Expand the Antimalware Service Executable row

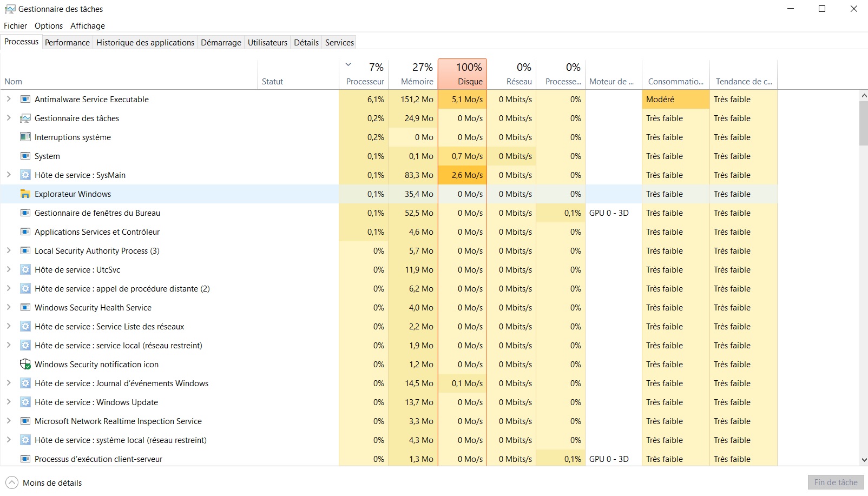8,99
